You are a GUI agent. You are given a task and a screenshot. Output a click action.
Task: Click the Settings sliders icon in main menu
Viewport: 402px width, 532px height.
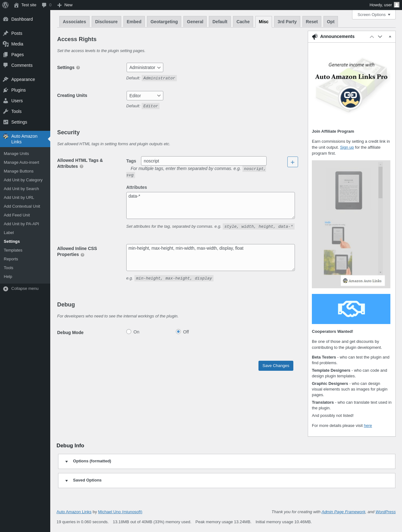coord(6,122)
